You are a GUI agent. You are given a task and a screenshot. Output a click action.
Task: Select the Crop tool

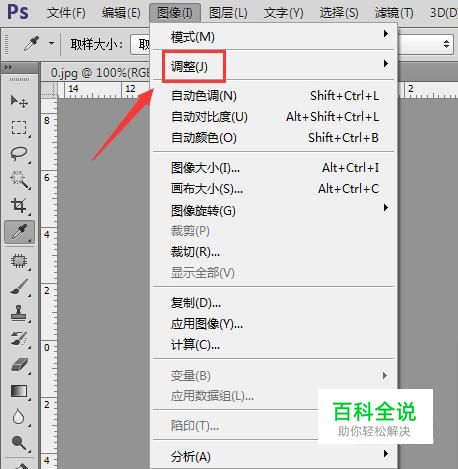(19, 205)
